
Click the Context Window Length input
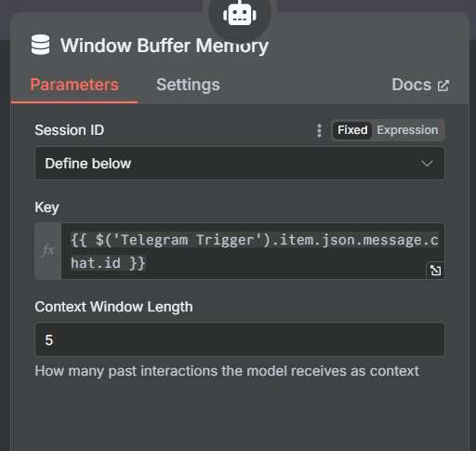tap(240, 339)
